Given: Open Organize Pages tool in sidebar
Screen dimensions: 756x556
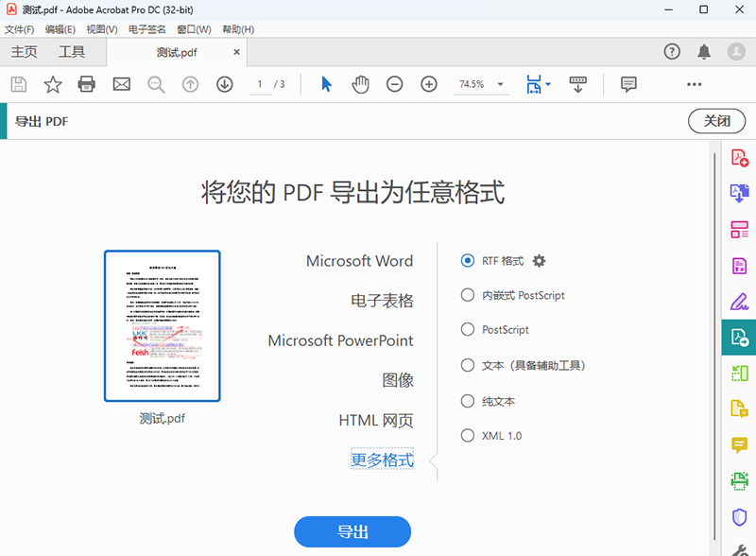Looking at the screenshot, I should (x=740, y=230).
